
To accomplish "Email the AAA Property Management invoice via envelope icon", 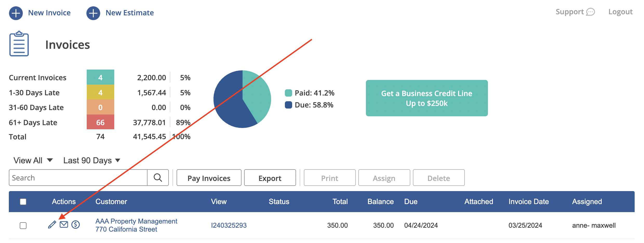I will coord(64,224).
